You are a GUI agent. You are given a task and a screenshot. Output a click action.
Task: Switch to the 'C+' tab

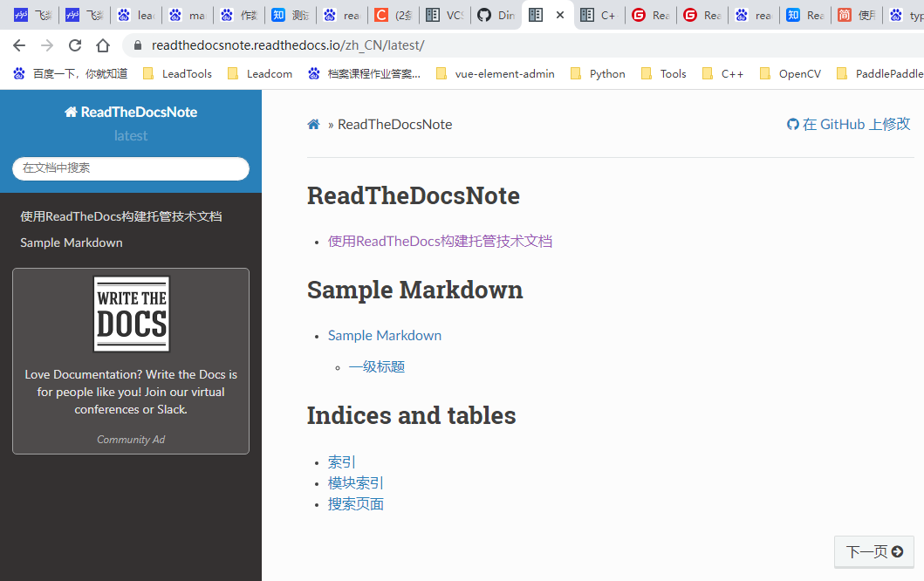pyautogui.click(x=599, y=15)
